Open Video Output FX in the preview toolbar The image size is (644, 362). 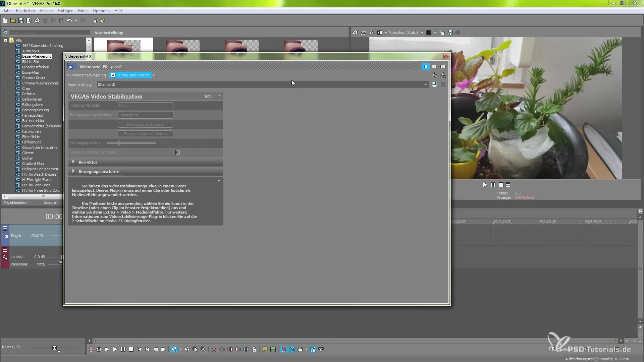(x=371, y=33)
